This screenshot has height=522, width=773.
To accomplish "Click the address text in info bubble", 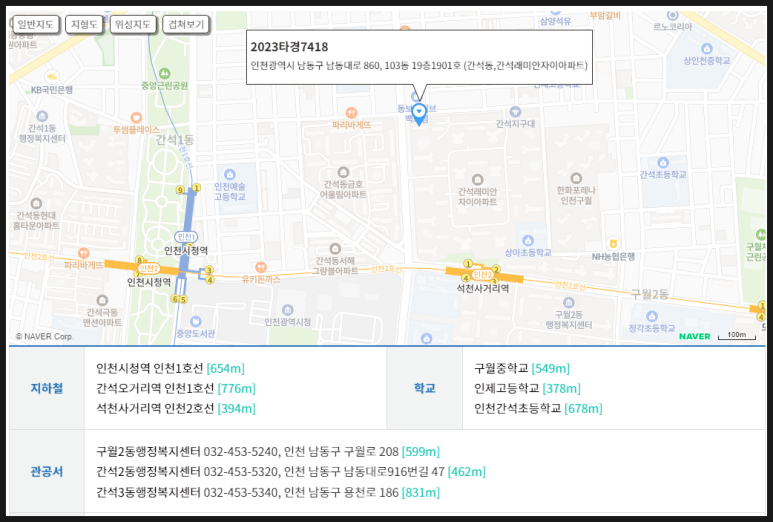I will [419, 66].
